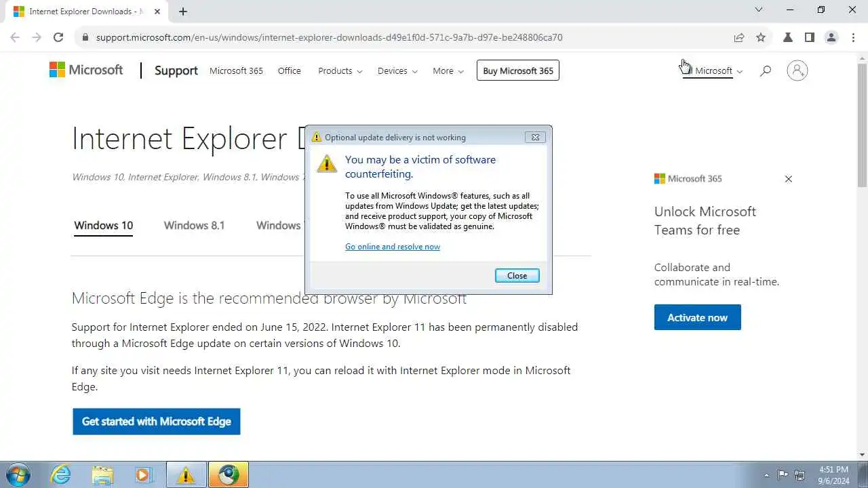Open the Chrome extensions icon
Image resolution: width=868 pixels, height=488 pixels.
788,37
